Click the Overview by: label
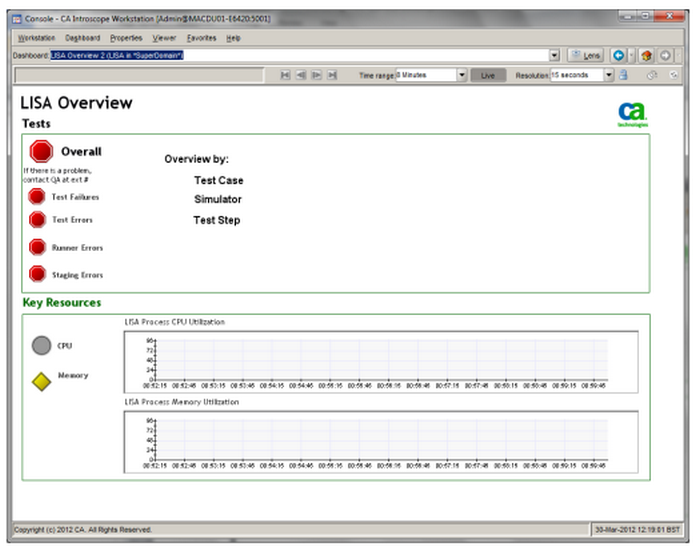This screenshot has height=547, width=700. [196, 159]
